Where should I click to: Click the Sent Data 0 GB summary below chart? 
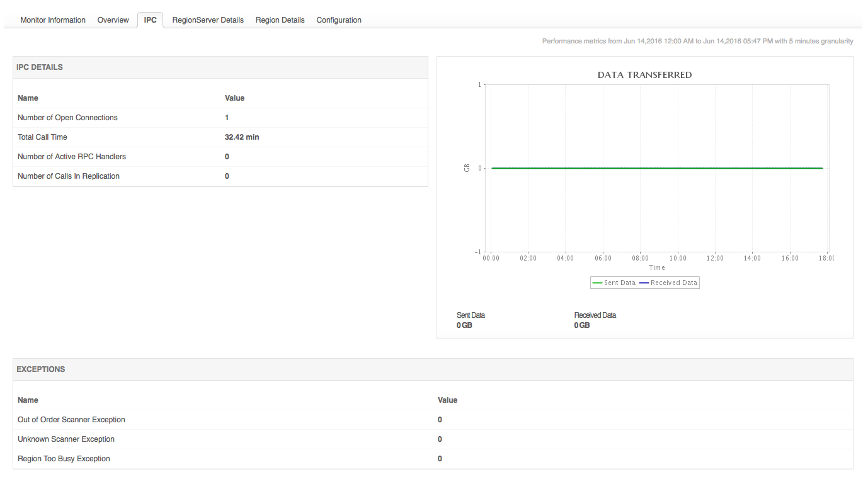click(x=471, y=320)
